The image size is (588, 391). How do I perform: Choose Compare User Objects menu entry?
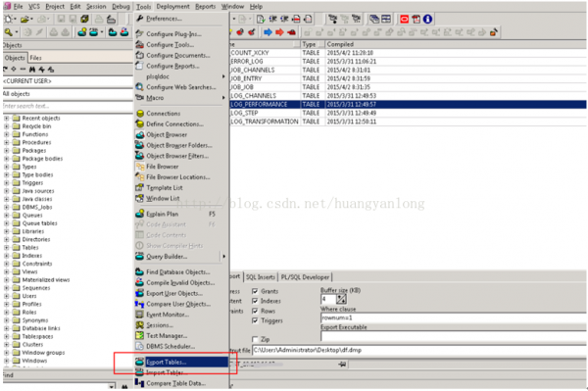point(178,304)
